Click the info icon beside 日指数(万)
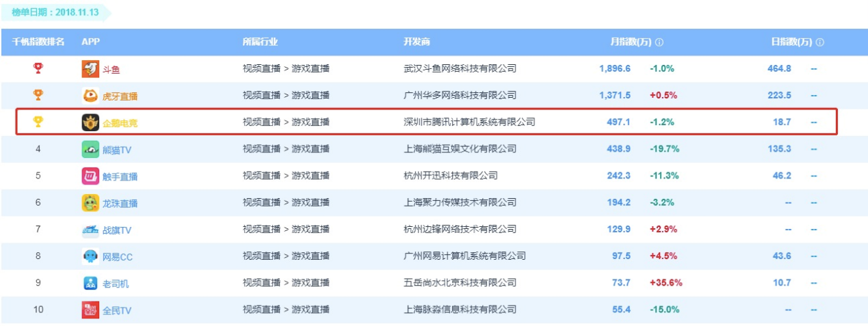This screenshot has width=868, height=326. [x=819, y=42]
